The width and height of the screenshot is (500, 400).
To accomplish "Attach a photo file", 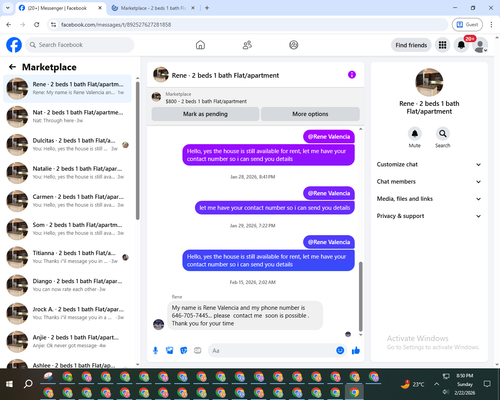I will point(169,350).
